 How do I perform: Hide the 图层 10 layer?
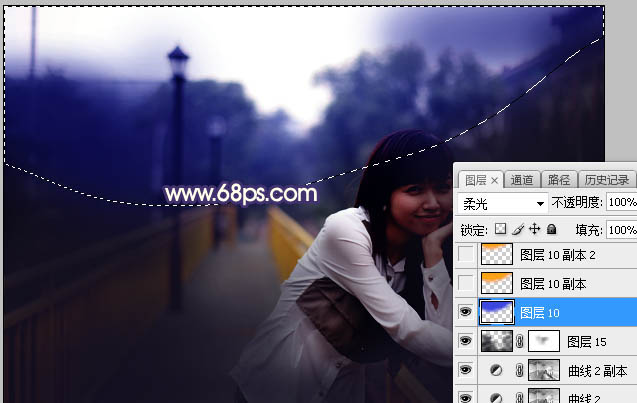466,312
